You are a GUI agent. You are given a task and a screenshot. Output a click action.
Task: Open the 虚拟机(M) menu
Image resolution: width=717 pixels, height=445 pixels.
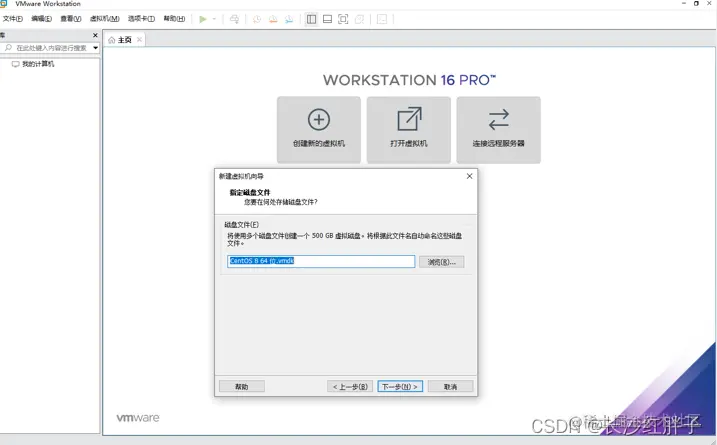(105, 19)
